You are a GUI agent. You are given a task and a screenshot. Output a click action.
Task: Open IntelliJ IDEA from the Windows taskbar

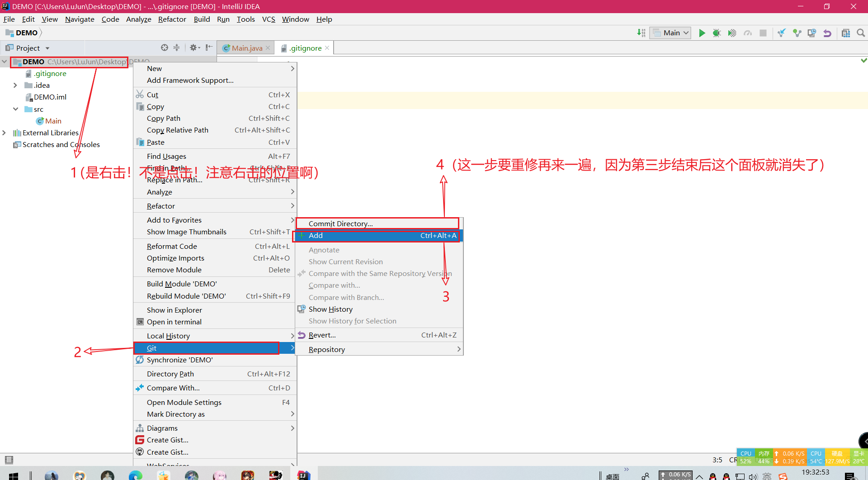tap(304, 475)
